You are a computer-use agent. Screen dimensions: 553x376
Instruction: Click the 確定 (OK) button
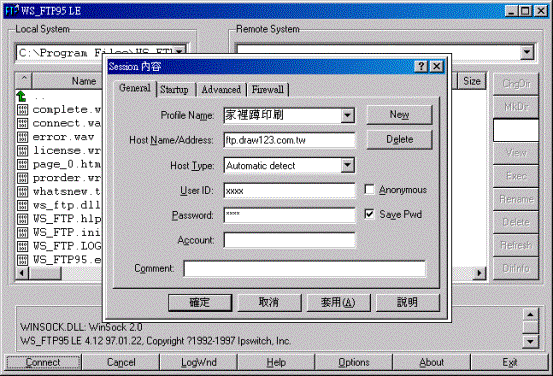coord(200,303)
